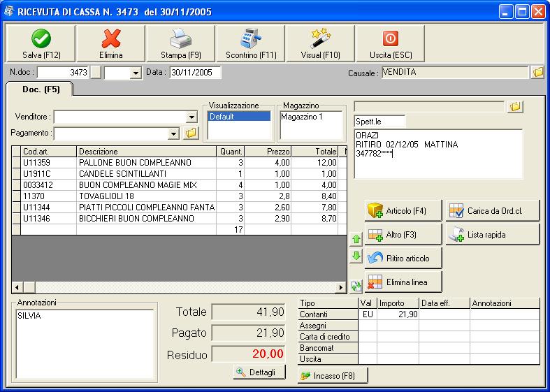550x392 pixels.
Task: Select row BUON COMPLEANNO MAGIE MIX
Action: [x=179, y=185]
